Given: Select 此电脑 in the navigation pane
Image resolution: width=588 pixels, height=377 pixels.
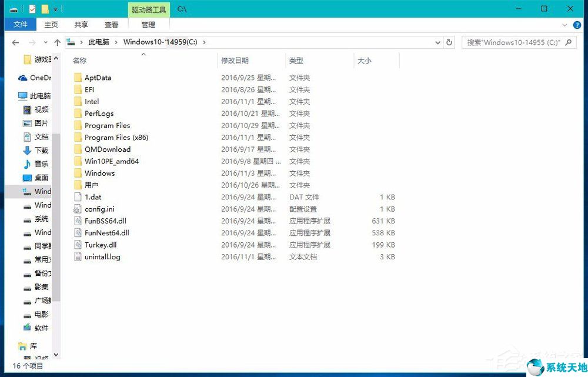Looking at the screenshot, I should (35, 96).
